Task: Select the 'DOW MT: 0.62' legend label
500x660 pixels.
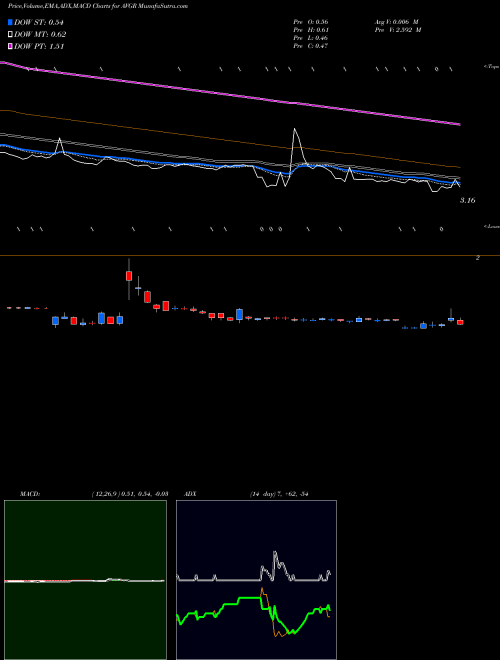Action: coord(40,35)
